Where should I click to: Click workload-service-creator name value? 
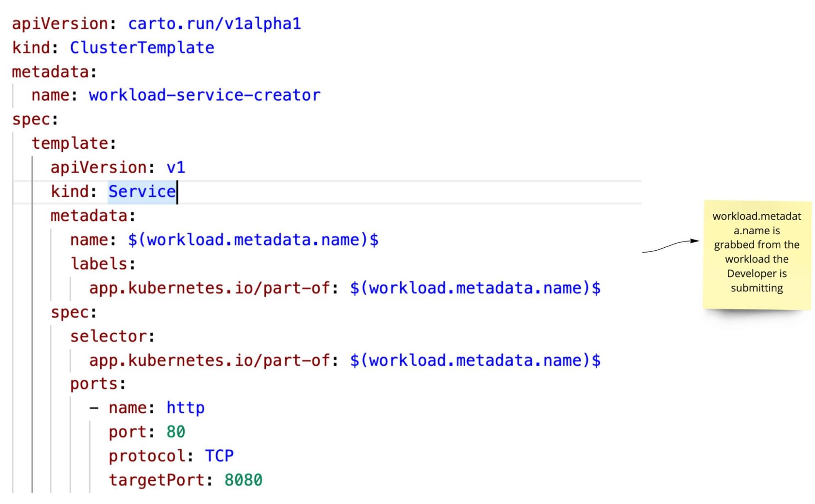click(205, 95)
